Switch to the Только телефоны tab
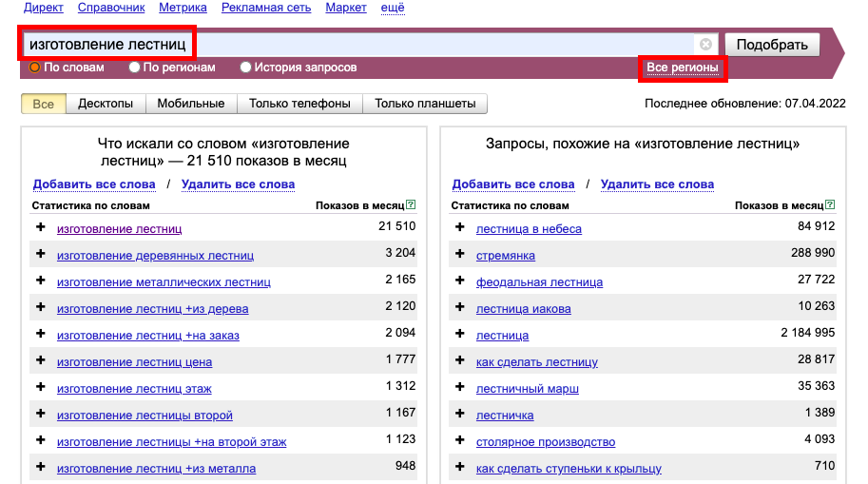 click(299, 104)
